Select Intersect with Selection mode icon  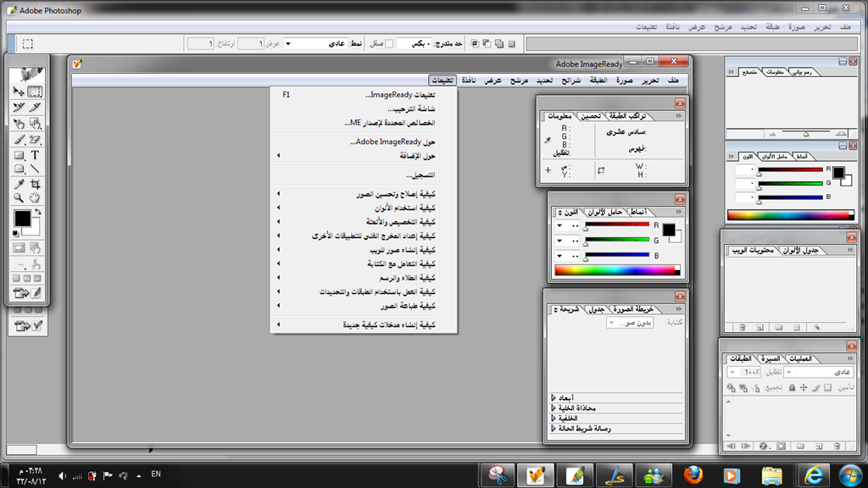tap(475, 43)
